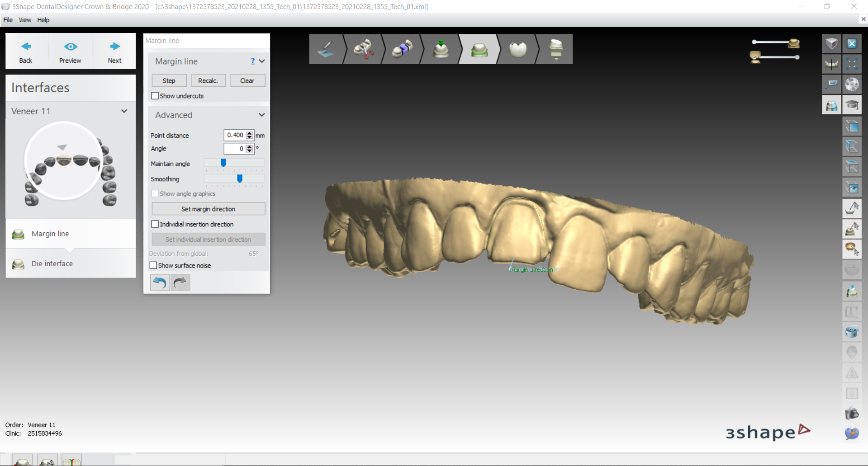Undo the last margin line edit
The height and width of the screenshot is (466, 868).
(x=160, y=282)
